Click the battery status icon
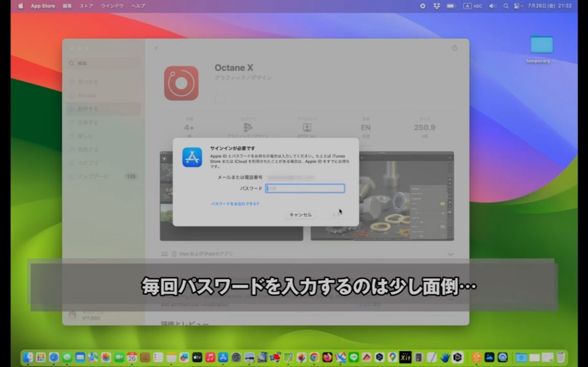 pos(451,6)
